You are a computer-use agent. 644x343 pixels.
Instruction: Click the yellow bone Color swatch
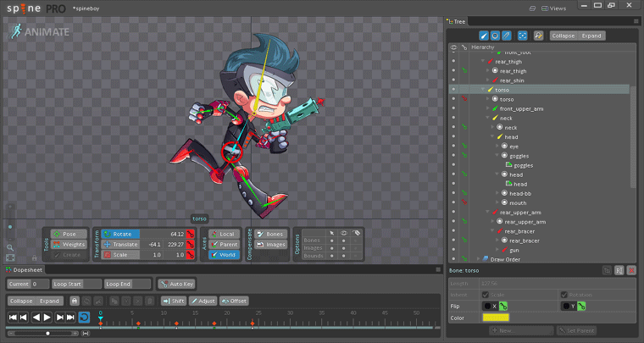coord(496,318)
